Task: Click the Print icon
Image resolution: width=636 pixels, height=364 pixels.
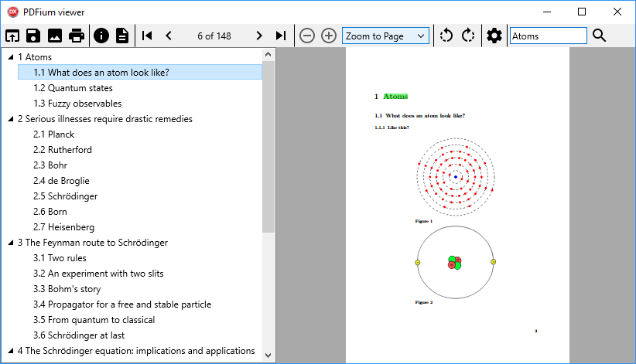Action: [77, 36]
